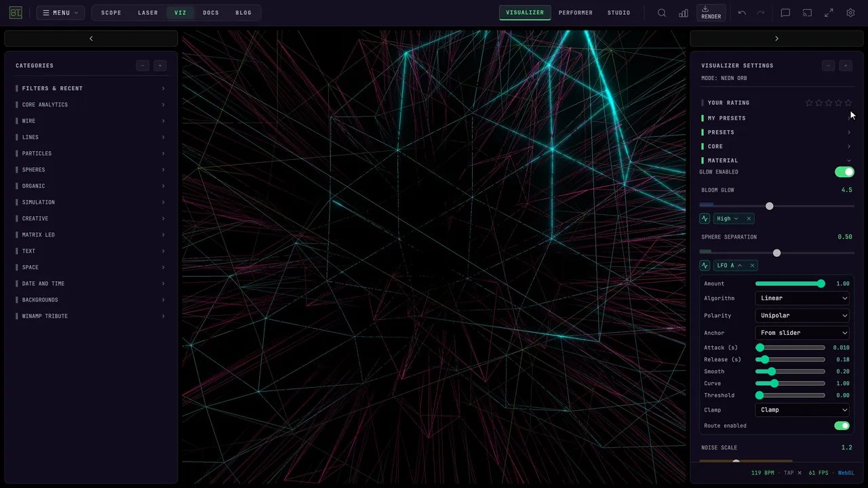Image resolution: width=868 pixels, height=488 pixels.
Task: Disable the Route enabled switch
Action: 842,426
